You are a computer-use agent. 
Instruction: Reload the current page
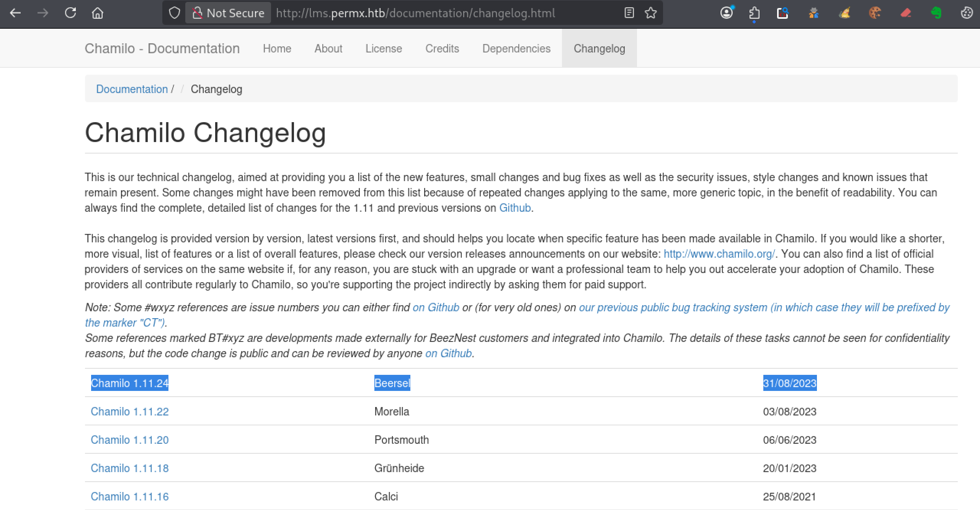(x=70, y=13)
